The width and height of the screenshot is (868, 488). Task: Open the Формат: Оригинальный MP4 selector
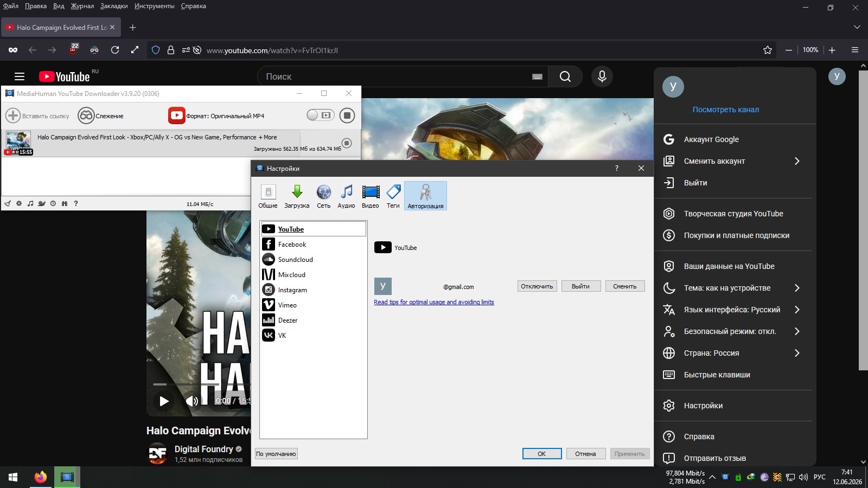216,115
